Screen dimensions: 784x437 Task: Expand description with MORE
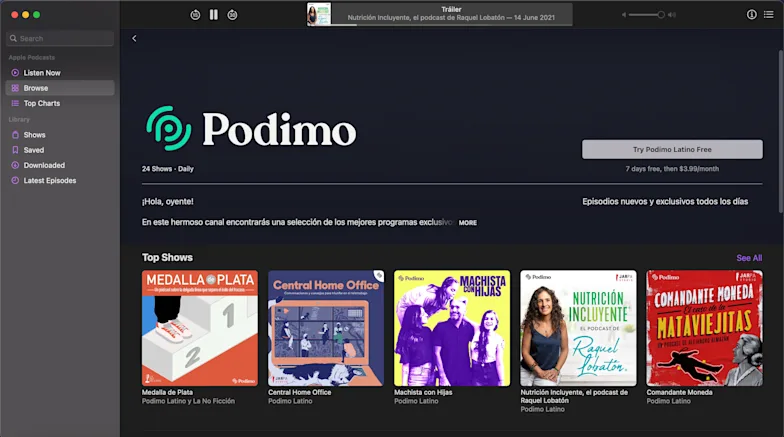click(x=468, y=223)
